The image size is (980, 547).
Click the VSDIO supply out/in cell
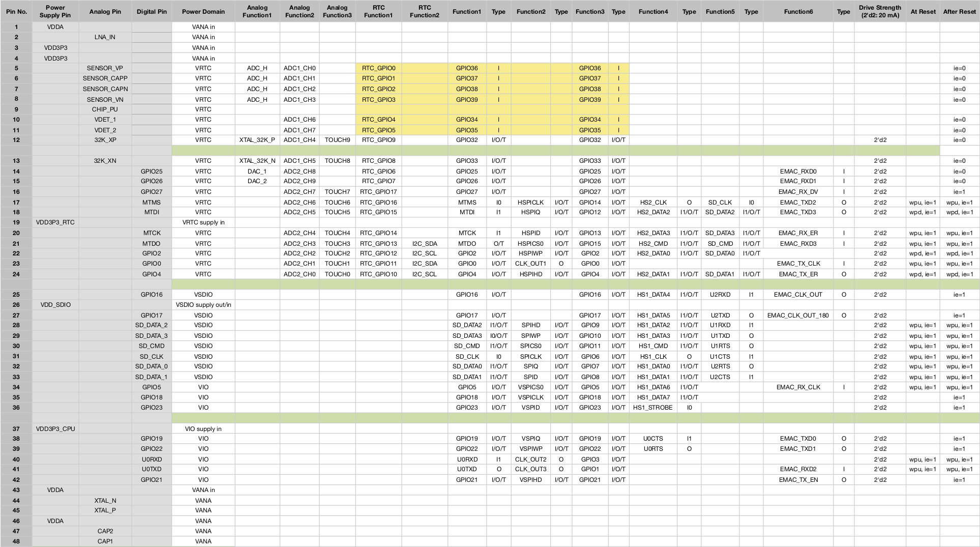tap(203, 305)
